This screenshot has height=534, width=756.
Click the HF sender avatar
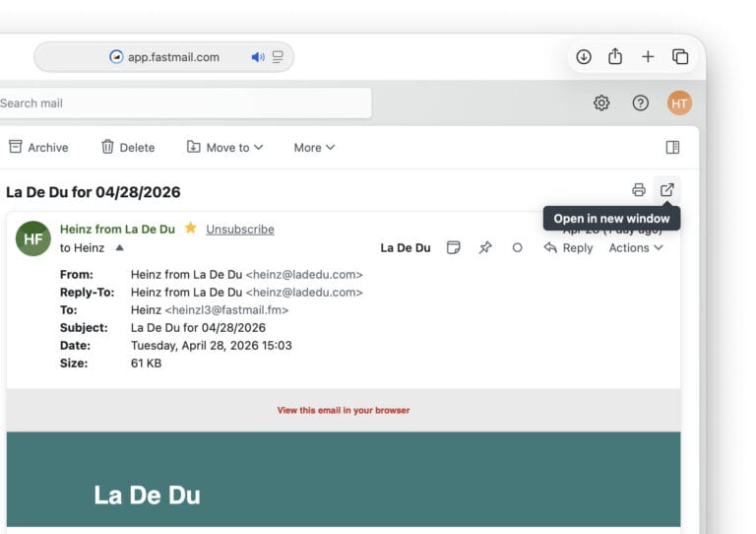coord(33,238)
